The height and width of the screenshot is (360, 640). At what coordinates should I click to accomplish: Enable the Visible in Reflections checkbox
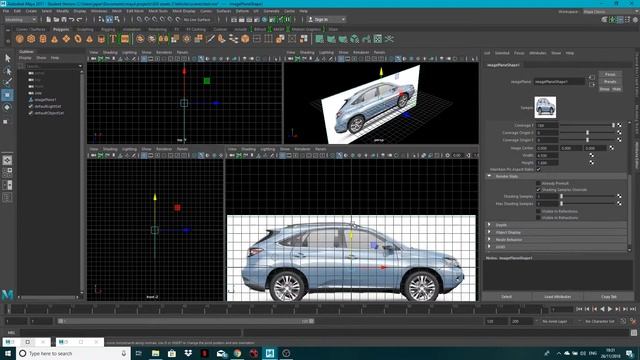click(x=538, y=211)
